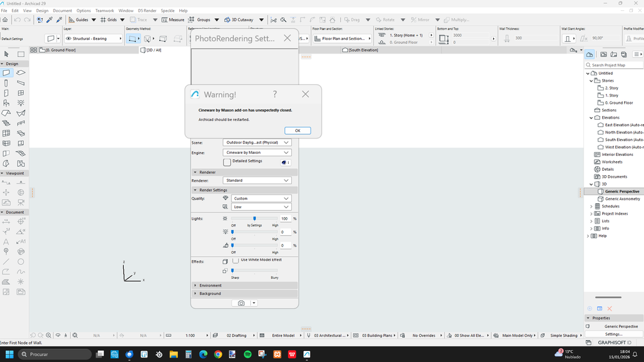
Task: Open the Scene dropdown
Action: coord(257,142)
